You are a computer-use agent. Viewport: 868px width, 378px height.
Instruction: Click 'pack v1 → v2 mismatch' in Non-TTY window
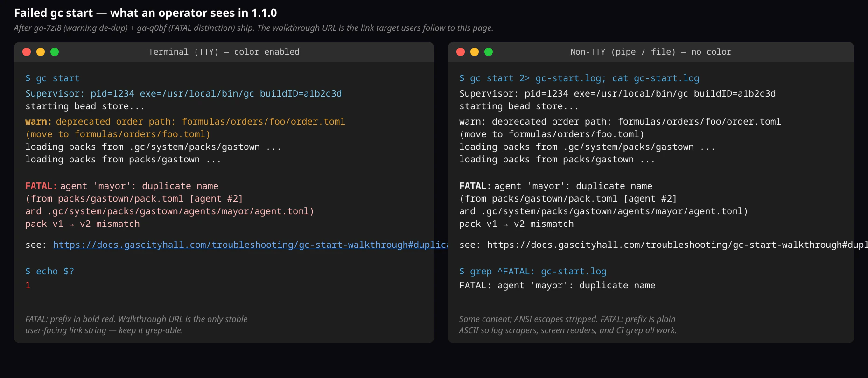[x=517, y=224]
